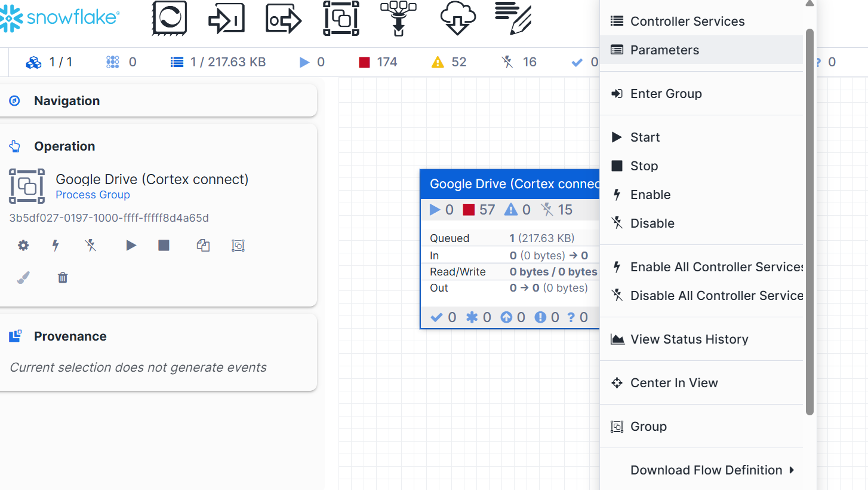Click the Read/Write 0 bytes row on canvas
The height and width of the screenshot is (490, 868).
[x=510, y=272]
